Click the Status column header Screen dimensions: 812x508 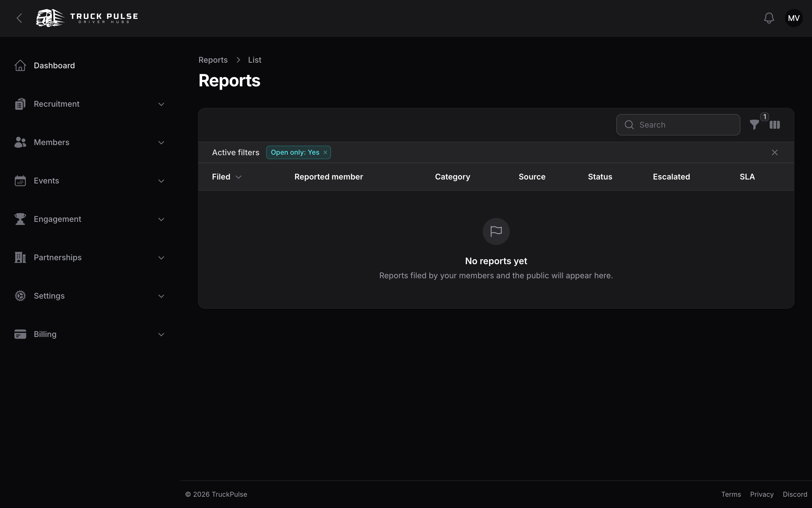point(600,177)
